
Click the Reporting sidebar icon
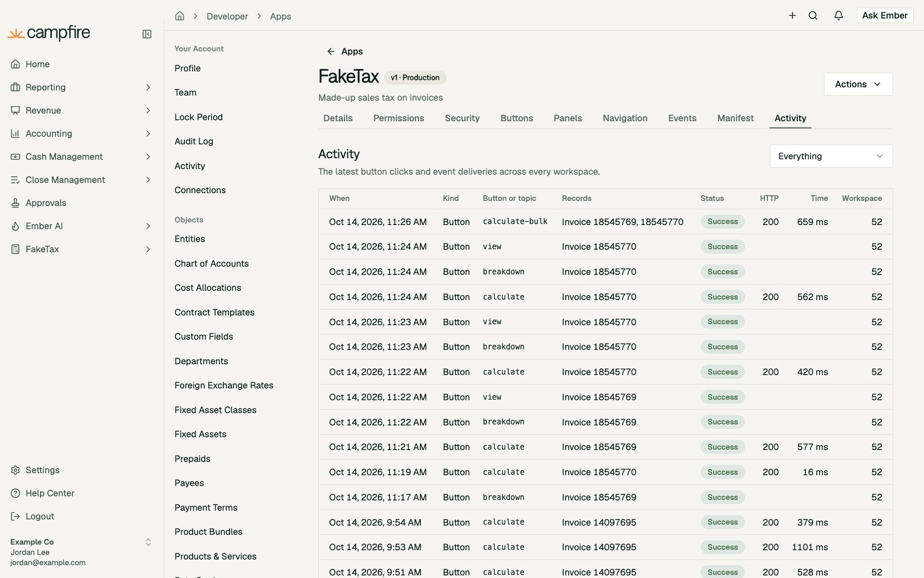(15, 87)
